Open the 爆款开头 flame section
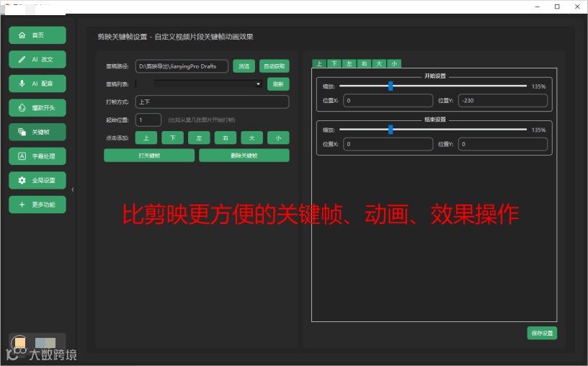 point(37,107)
